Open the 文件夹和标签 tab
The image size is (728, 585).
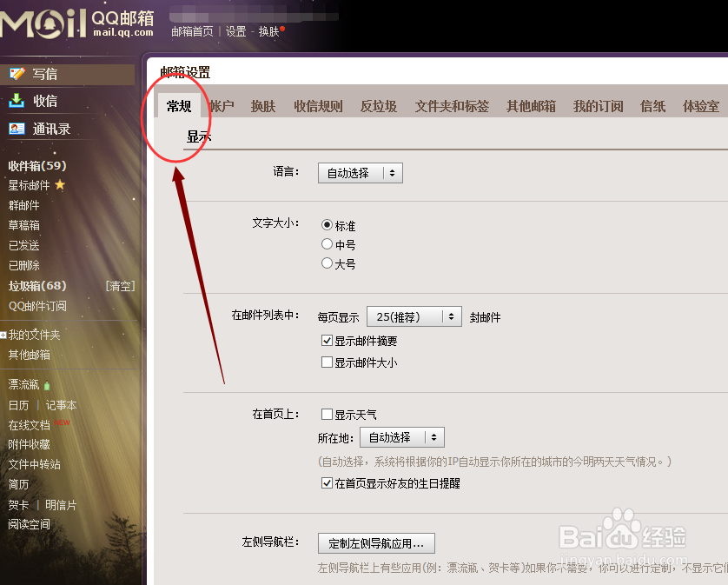[452, 106]
